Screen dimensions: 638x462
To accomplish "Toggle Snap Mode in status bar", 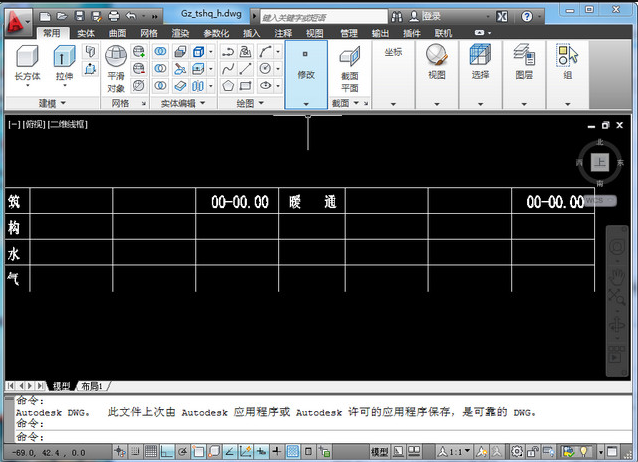I will (135, 451).
